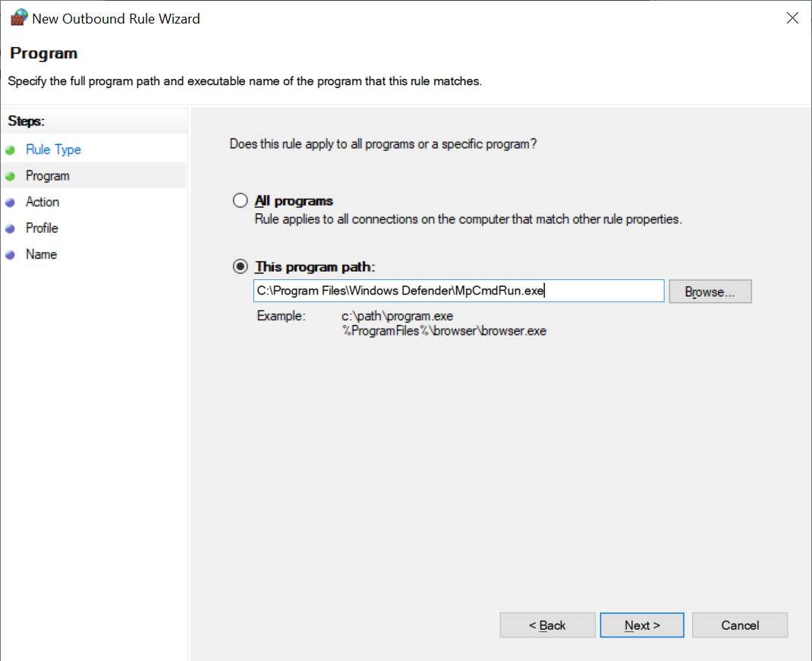Close the New Outbound Rule Wizard window
The image size is (812, 661).
click(x=792, y=18)
